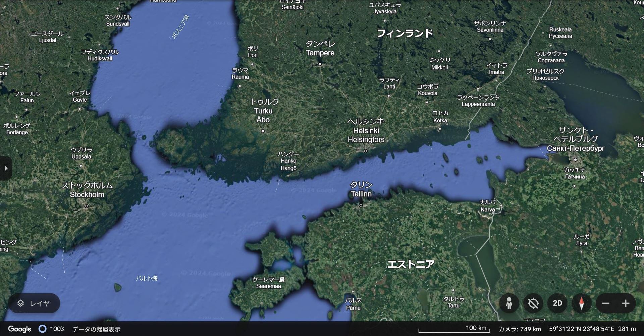Image resolution: width=644 pixels, height=336 pixels.
Task: Select the Mikkeli city label
Action: point(440,64)
